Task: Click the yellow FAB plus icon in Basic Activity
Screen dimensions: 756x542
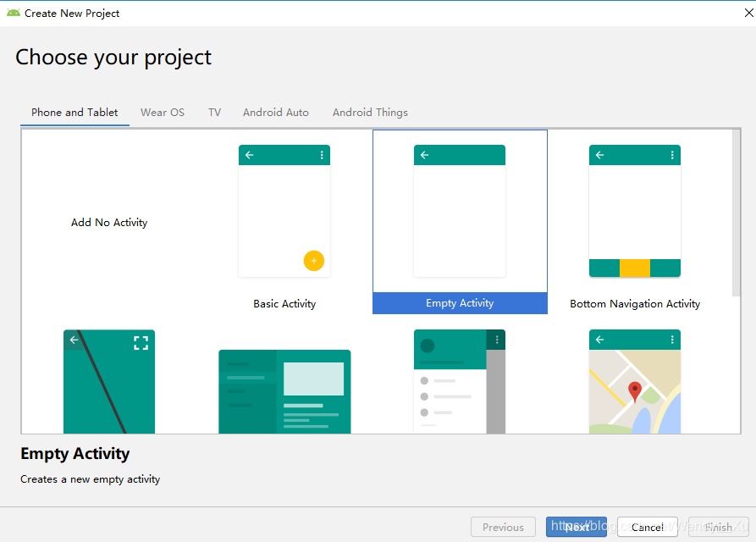Action: point(314,261)
